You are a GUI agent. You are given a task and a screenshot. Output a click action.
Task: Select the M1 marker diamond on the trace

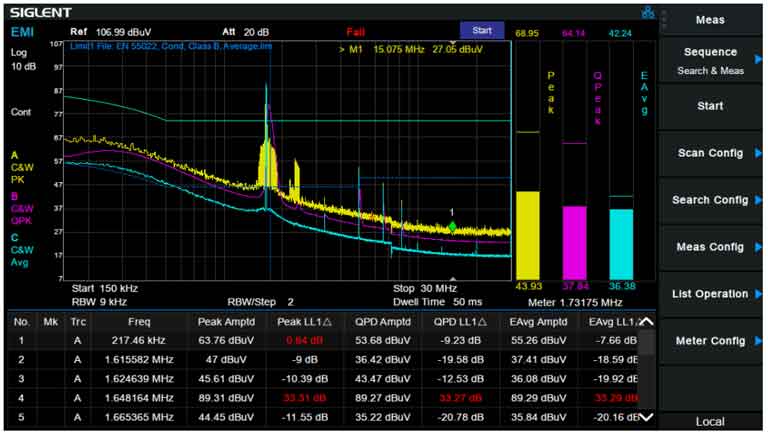(x=452, y=227)
